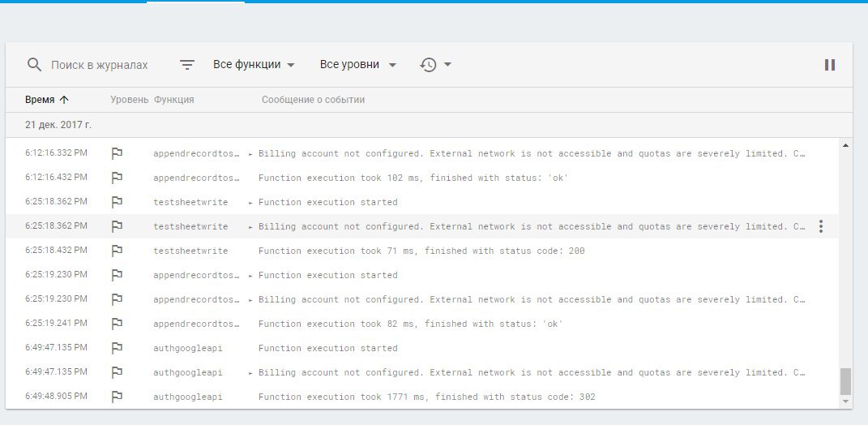Image resolution: width=868 pixels, height=425 pixels.
Task: Open the 'Все уровни' dropdown
Action: click(x=358, y=65)
